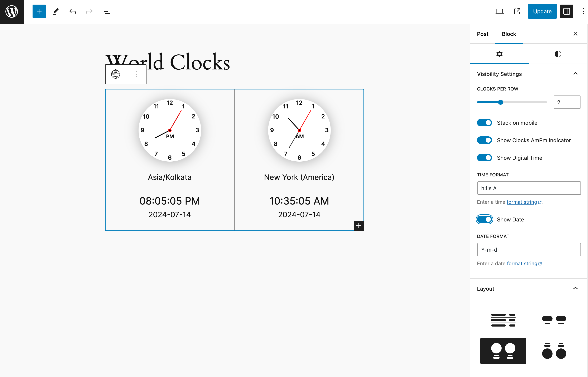Image resolution: width=588 pixels, height=377 pixels.
Task: Open the Document Overview list view
Action: pyautogui.click(x=106, y=11)
